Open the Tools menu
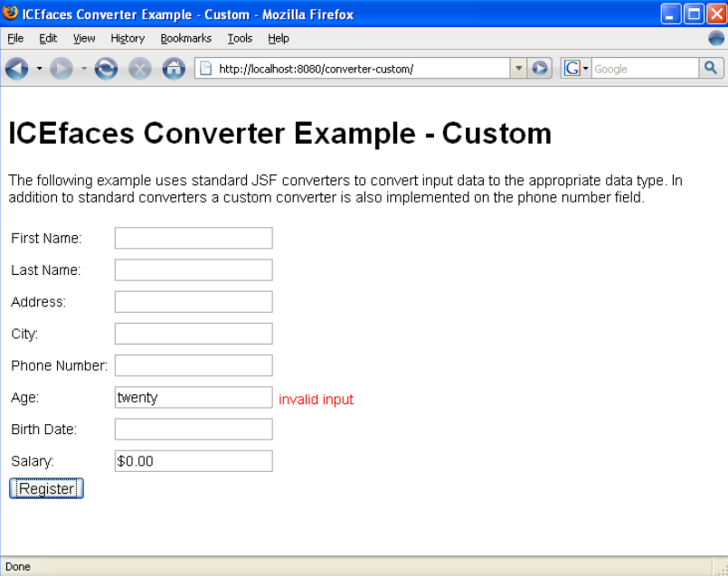The height and width of the screenshot is (576, 728). click(240, 38)
